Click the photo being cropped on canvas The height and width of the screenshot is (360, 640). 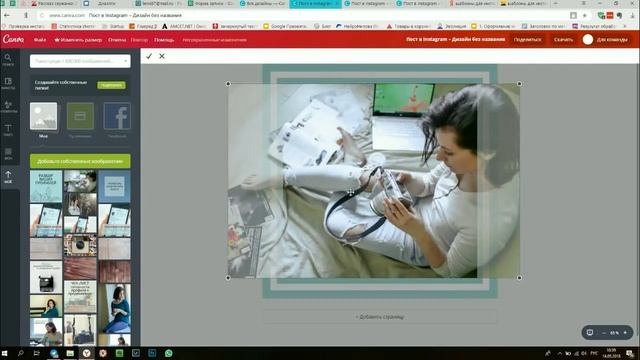click(x=373, y=181)
